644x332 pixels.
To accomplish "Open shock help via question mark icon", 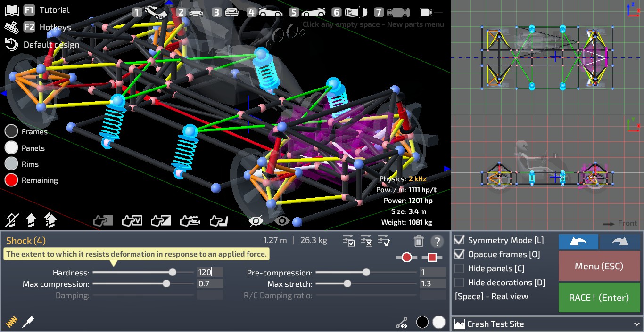I will (x=437, y=241).
